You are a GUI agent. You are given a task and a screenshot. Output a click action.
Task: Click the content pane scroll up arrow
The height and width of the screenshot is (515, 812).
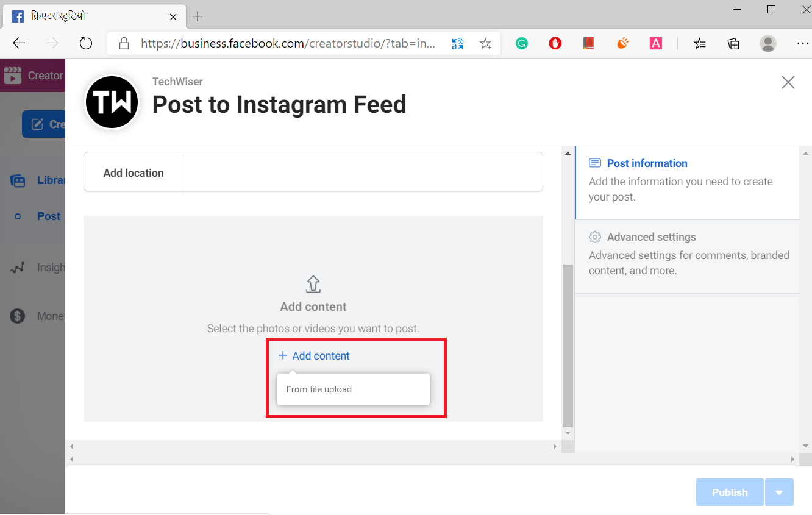point(568,153)
